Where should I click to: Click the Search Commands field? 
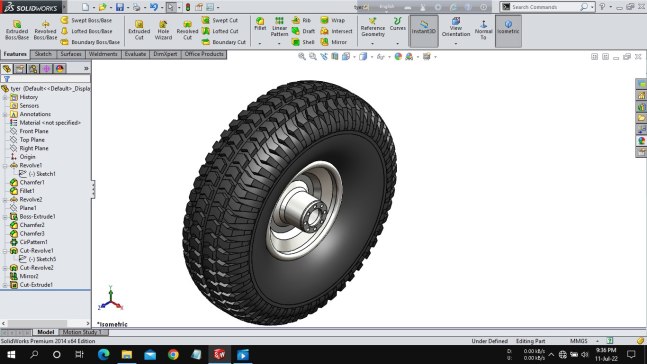tap(545, 7)
